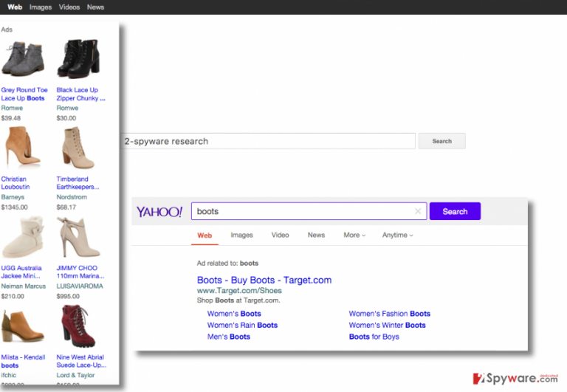Open the black lace up zipper boots image

click(x=78, y=58)
